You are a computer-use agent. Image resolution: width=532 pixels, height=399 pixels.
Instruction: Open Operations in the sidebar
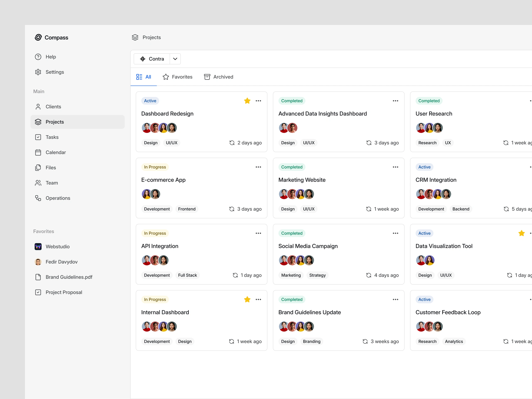tap(58, 198)
